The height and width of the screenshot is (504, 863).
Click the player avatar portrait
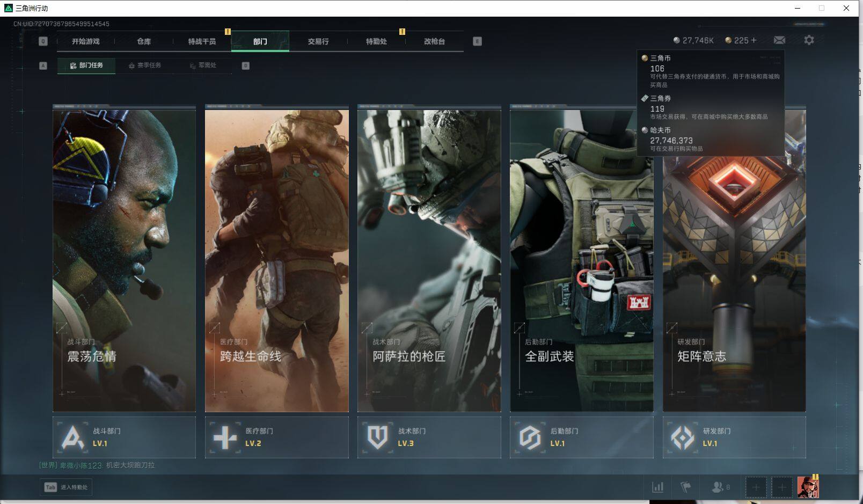[808, 487]
